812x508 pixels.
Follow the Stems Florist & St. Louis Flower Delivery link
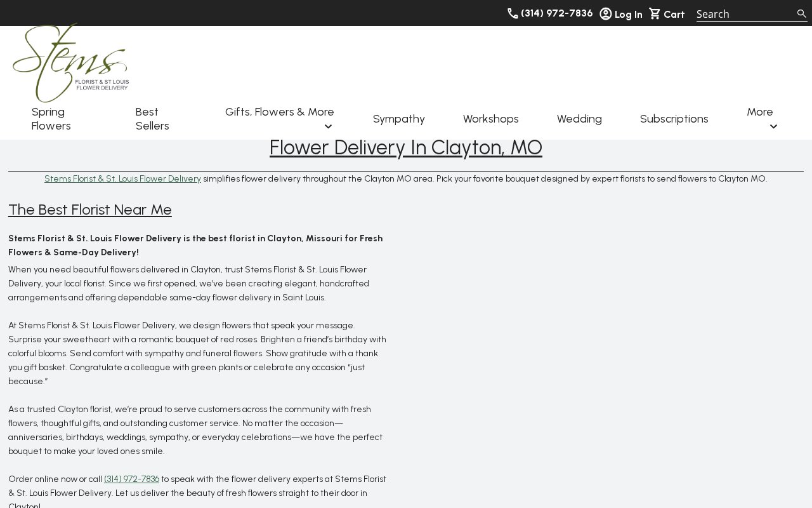pyautogui.click(x=122, y=178)
